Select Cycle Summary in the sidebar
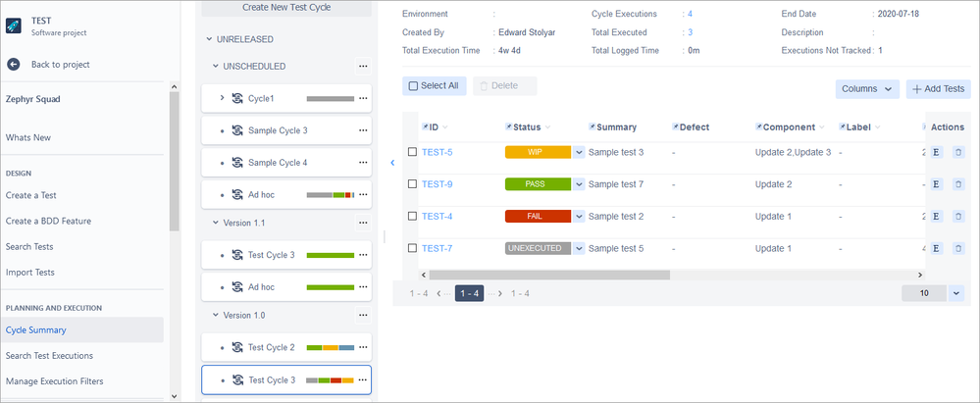Screen dimensions: 980x403 tap(81, 329)
